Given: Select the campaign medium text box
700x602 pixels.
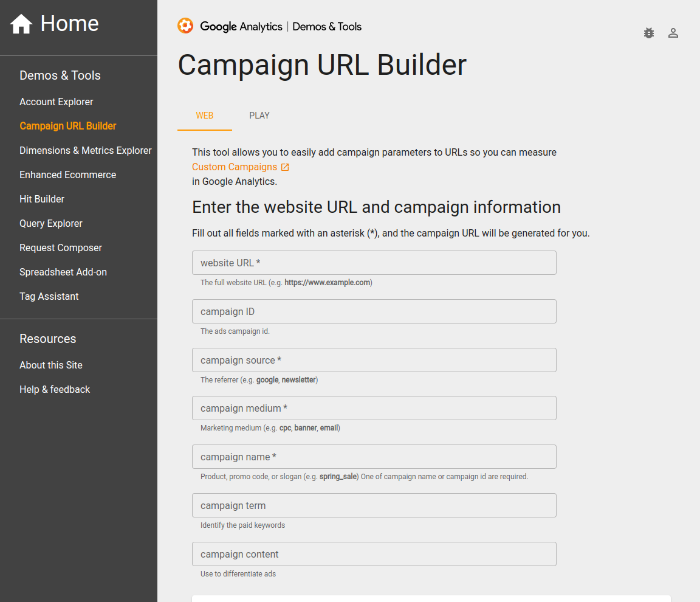Looking at the screenshot, I should (374, 408).
